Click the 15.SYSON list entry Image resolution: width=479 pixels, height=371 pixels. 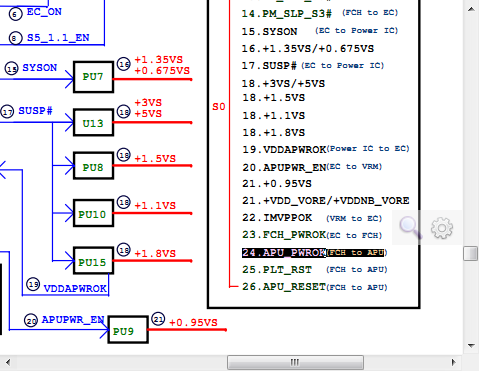[320, 31]
